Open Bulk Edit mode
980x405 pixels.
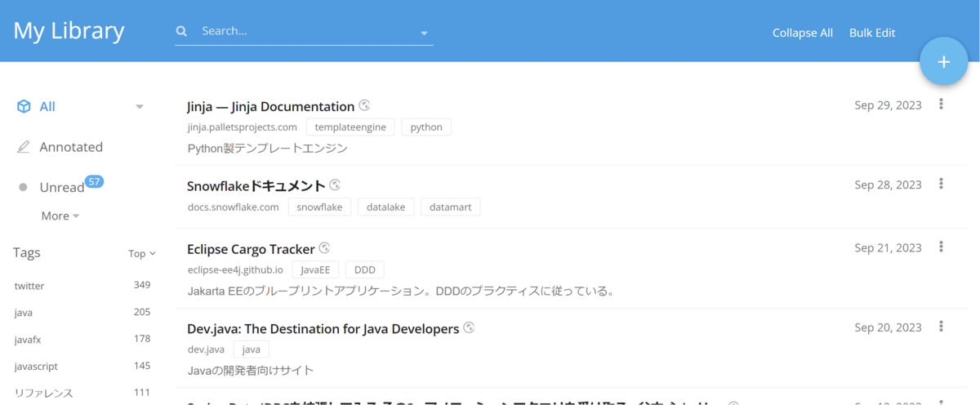872,33
